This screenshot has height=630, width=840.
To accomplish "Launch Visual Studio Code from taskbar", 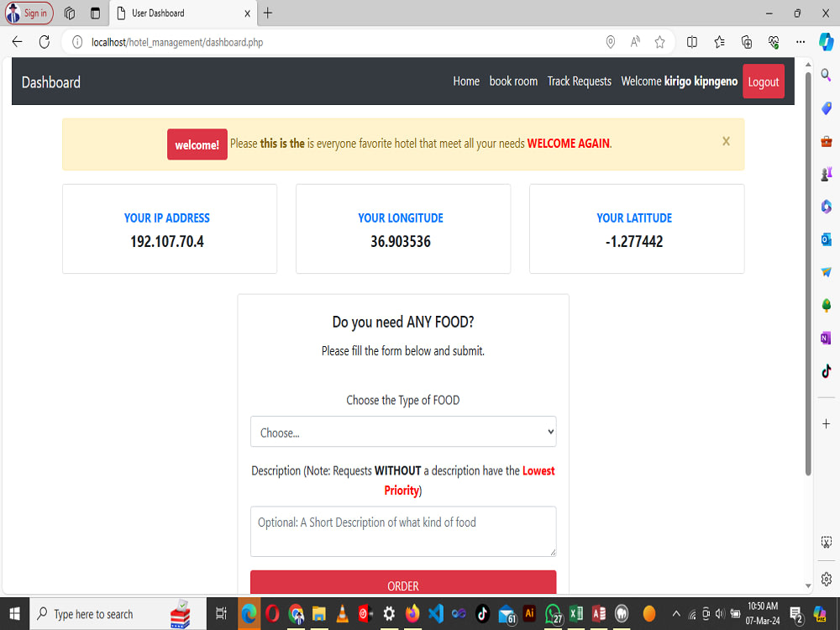I will [435, 614].
